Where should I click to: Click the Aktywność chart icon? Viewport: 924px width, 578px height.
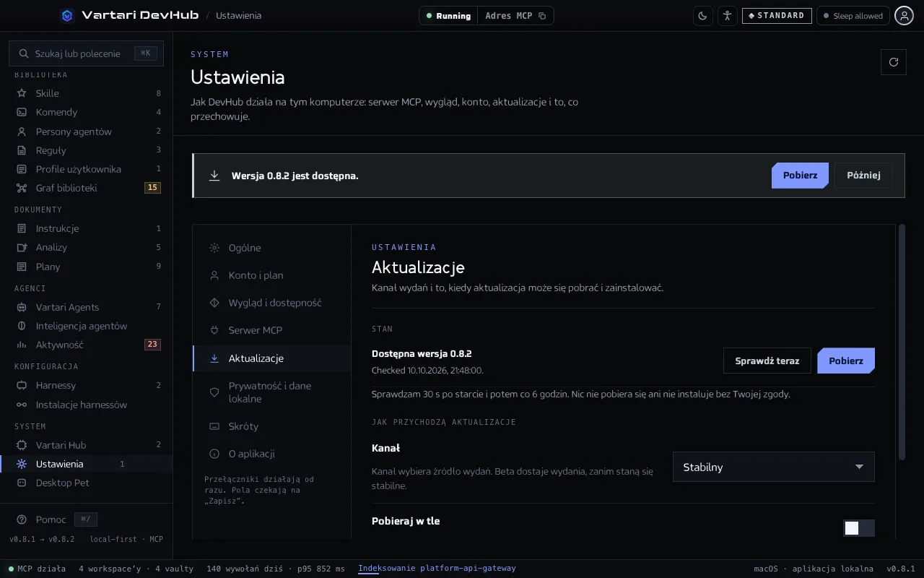tap(22, 345)
